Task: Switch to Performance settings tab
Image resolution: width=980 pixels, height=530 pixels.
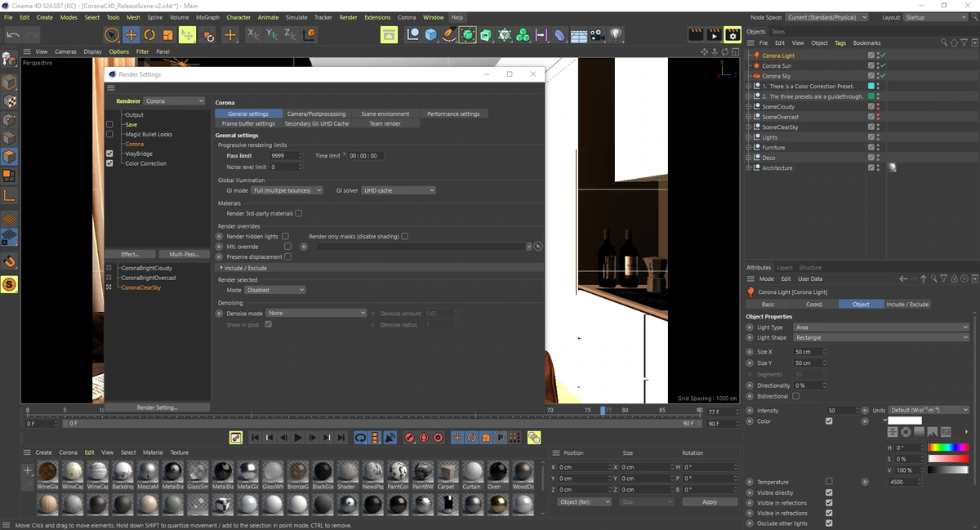Action: tap(454, 114)
